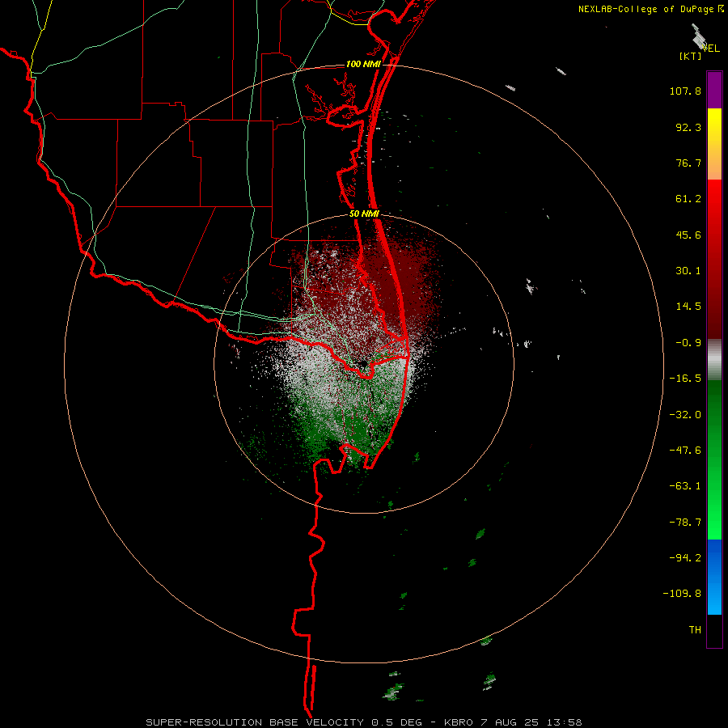Pick the green inbound segment of velocity scale
This screenshot has height=728, width=728.
pos(714,459)
